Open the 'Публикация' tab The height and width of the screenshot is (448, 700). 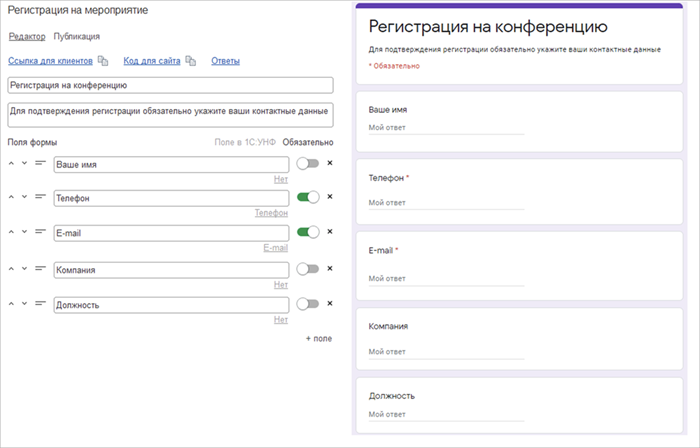click(x=77, y=36)
